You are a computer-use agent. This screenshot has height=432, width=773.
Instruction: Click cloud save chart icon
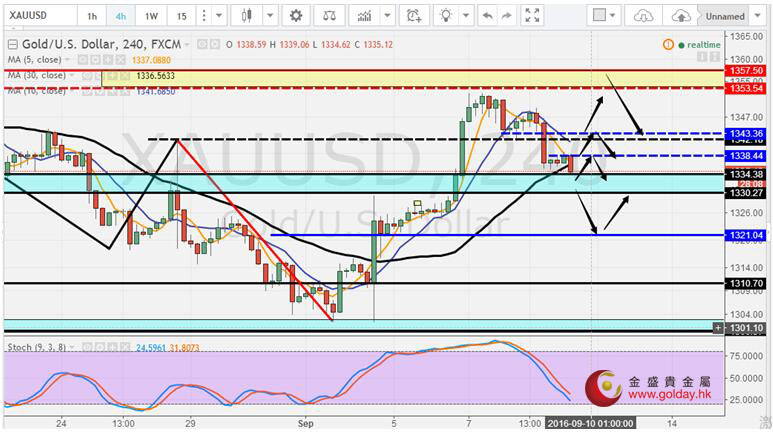point(681,16)
